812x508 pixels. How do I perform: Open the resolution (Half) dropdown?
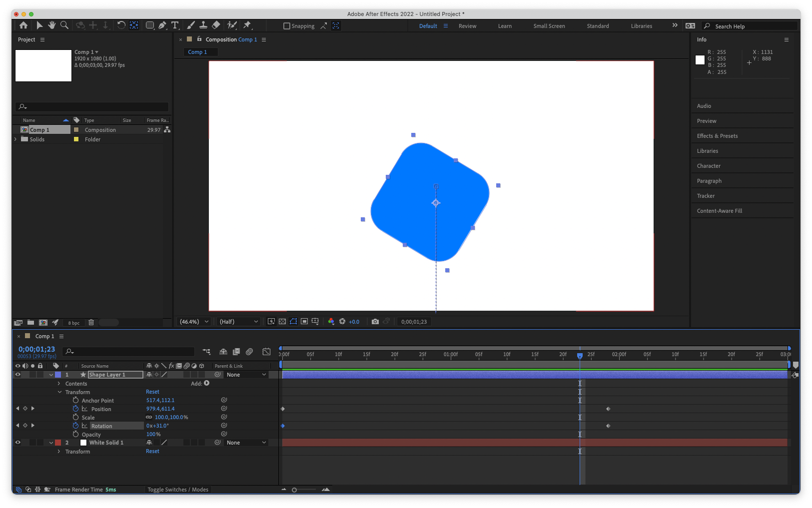[x=239, y=322]
